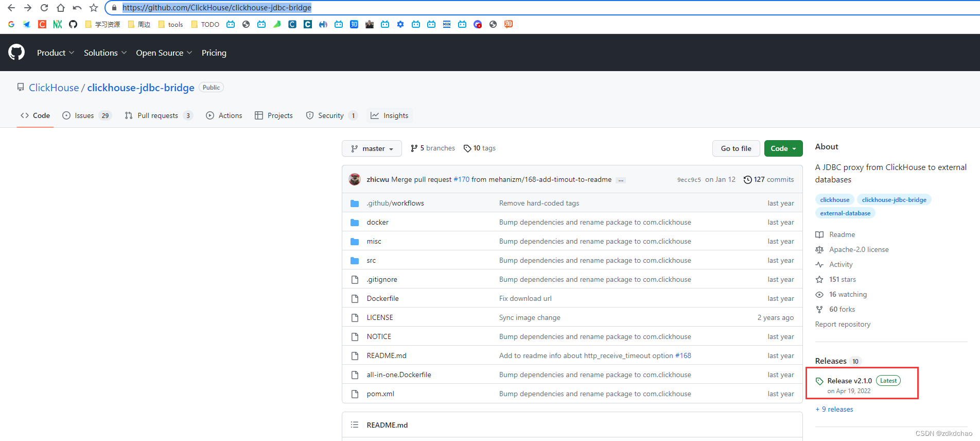This screenshot has width=980, height=441.
Task: View the 10 tags link
Action: click(x=480, y=148)
